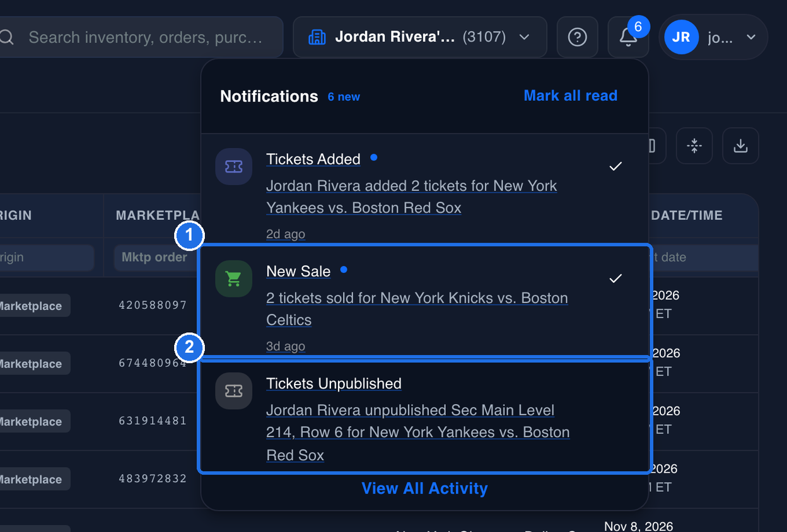Click the New Sale shopping cart icon
Screen dimensions: 787x532
click(234, 279)
